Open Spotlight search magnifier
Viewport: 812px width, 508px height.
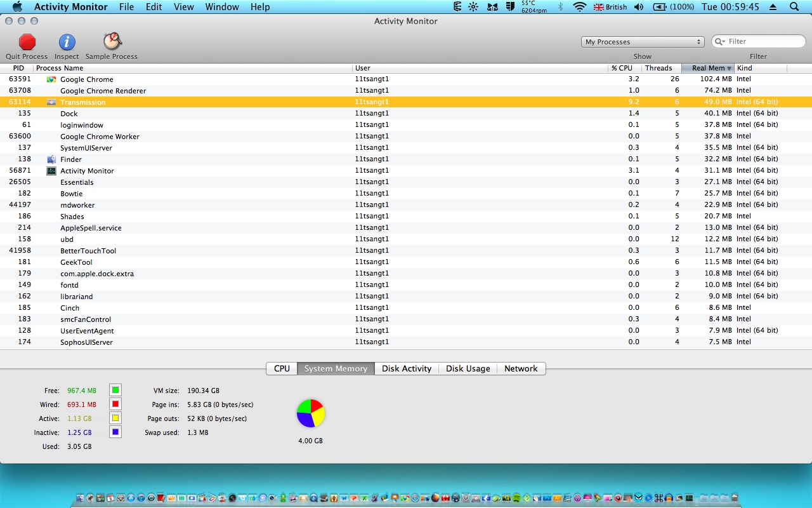click(x=794, y=7)
